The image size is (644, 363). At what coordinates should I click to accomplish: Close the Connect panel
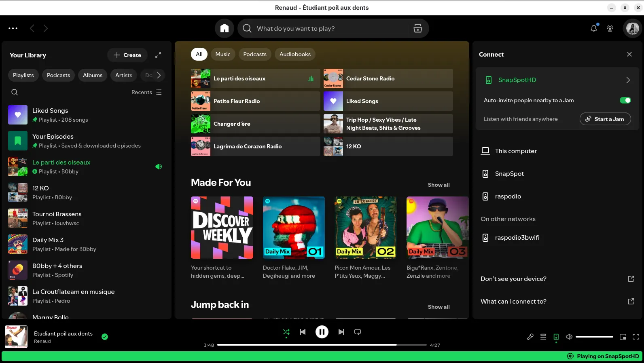click(629, 54)
